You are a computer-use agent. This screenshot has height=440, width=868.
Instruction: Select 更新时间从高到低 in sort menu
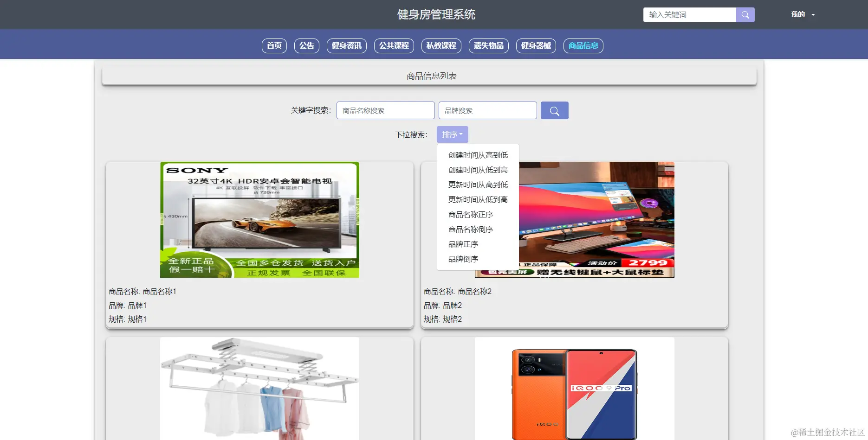click(x=478, y=185)
